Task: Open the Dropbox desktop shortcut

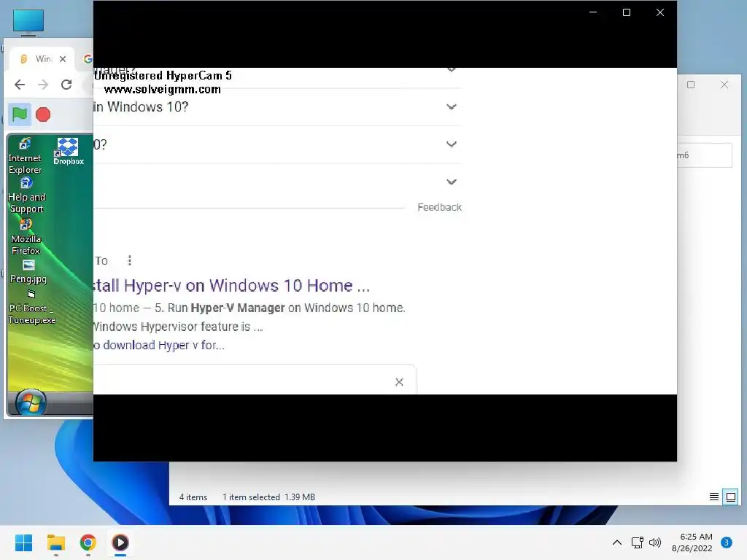Action: click(x=68, y=152)
